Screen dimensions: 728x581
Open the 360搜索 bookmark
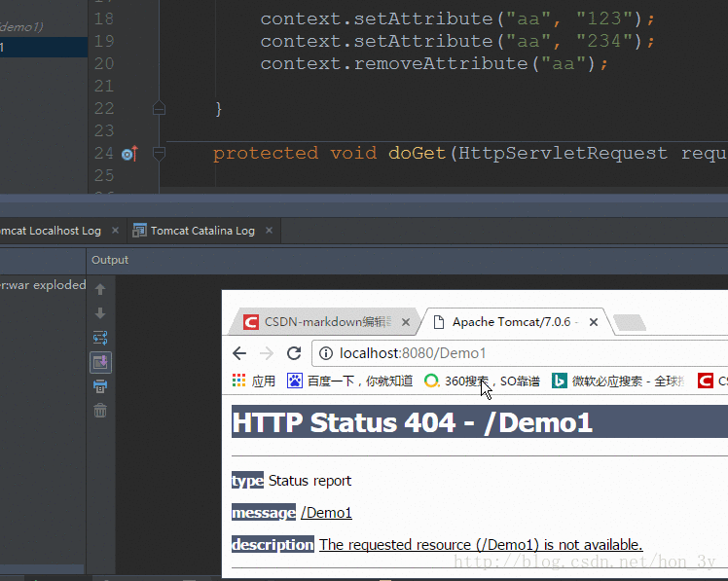pos(482,381)
